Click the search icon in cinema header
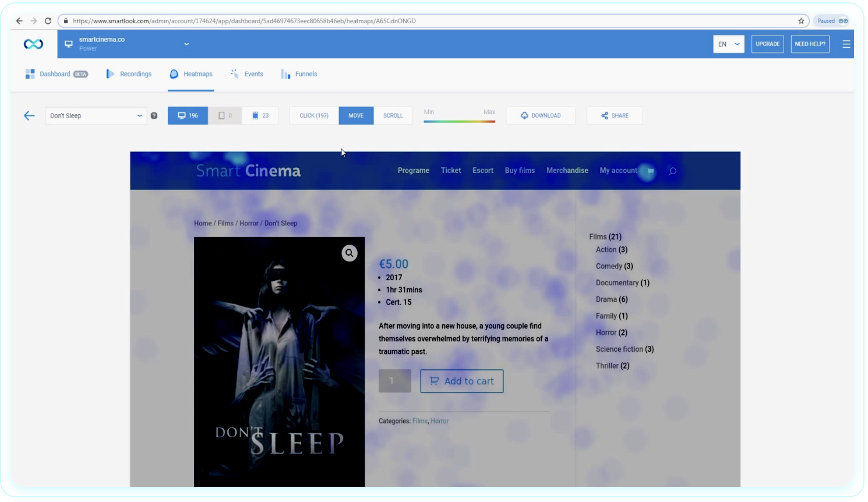Screen dimensions: 868x502 point(672,171)
